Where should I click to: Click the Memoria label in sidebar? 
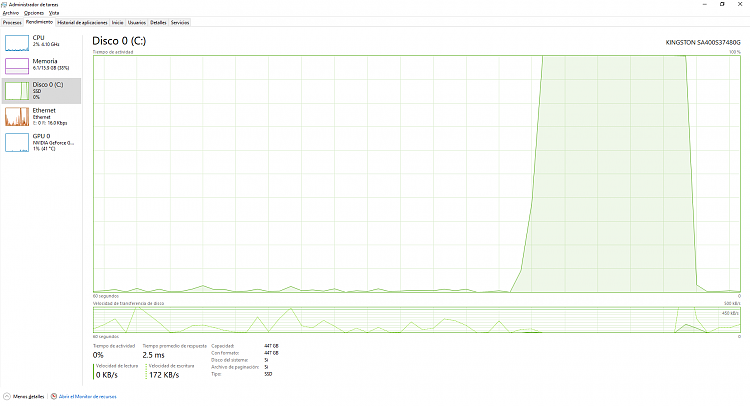point(45,61)
